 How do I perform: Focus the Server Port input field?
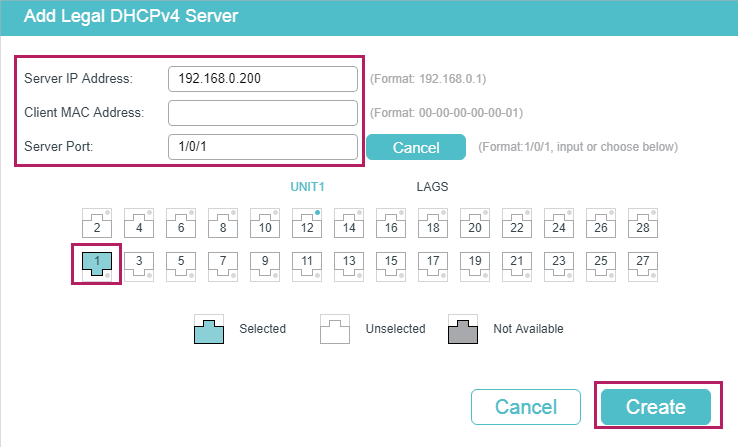pyautogui.click(x=263, y=147)
